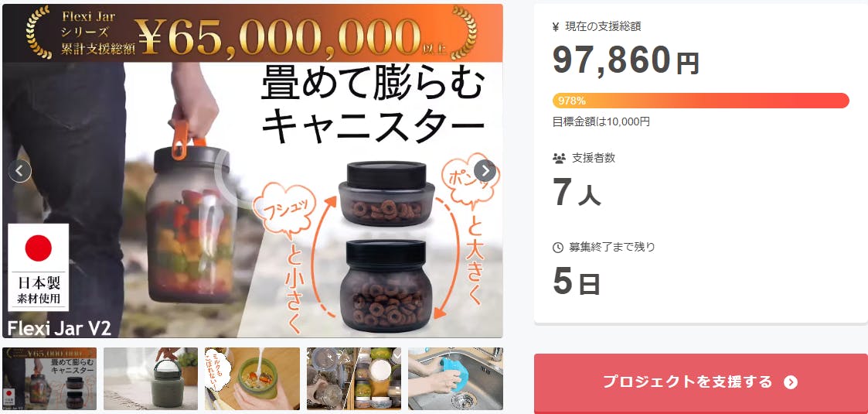Click the 7人 supporters count
This screenshot has height=414, width=868.
click(577, 194)
